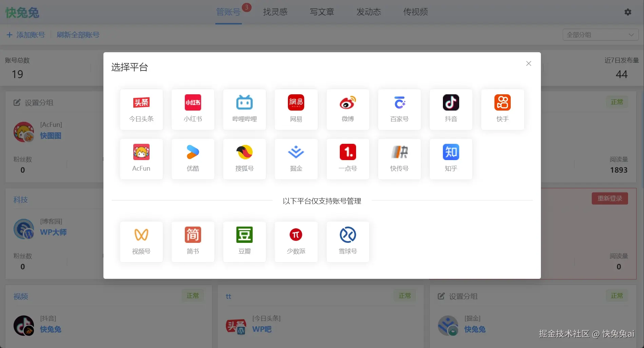Select the 今日头条 platform icon

141,109
